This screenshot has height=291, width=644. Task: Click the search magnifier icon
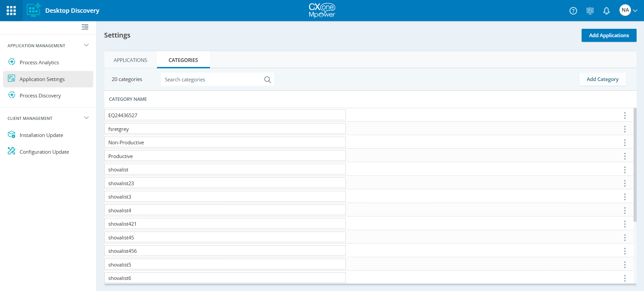[x=267, y=80]
